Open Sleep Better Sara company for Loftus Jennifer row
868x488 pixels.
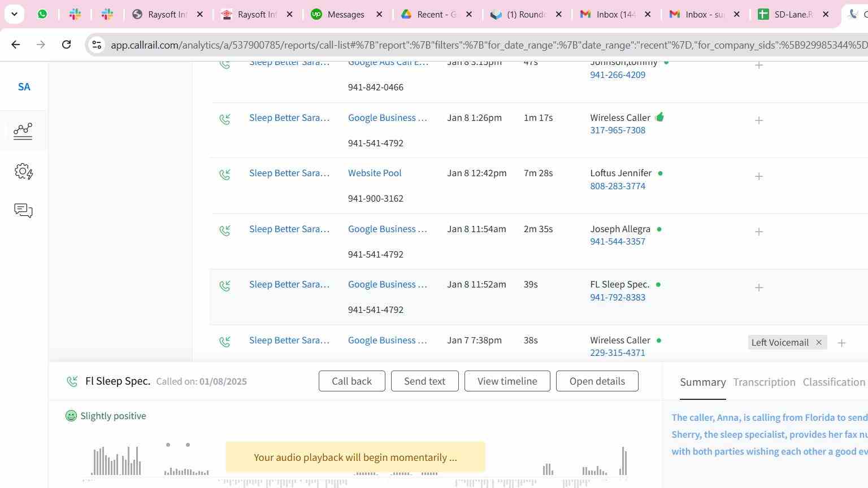tap(289, 173)
